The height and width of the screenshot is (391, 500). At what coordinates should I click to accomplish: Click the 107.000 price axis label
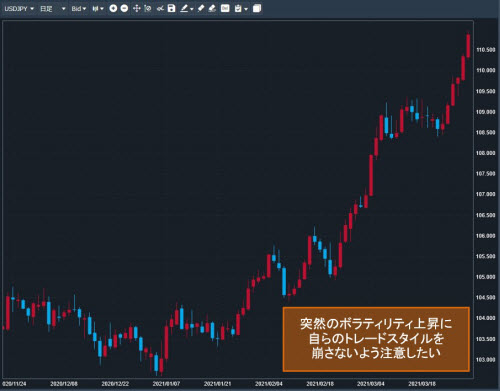(x=486, y=194)
